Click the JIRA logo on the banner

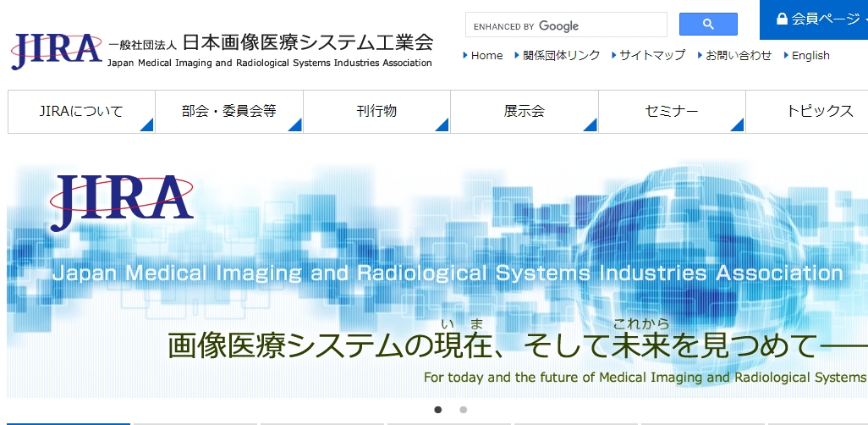point(122,202)
